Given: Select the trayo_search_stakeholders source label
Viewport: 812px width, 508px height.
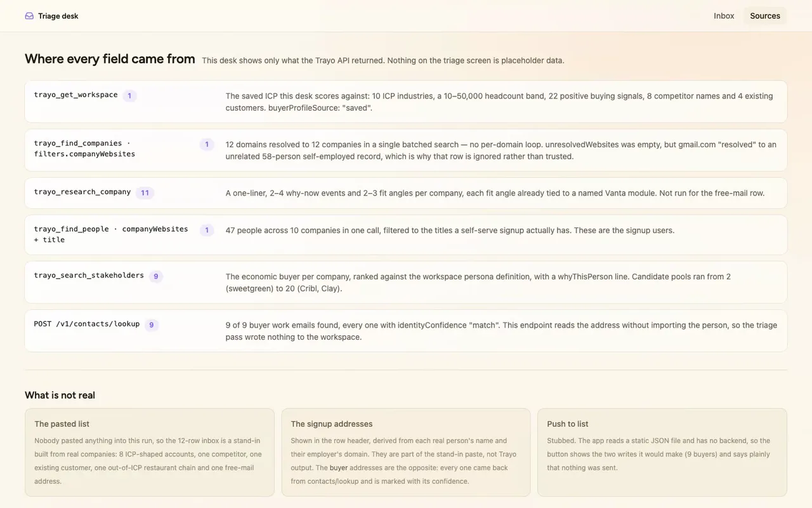Looking at the screenshot, I should click(x=89, y=275).
